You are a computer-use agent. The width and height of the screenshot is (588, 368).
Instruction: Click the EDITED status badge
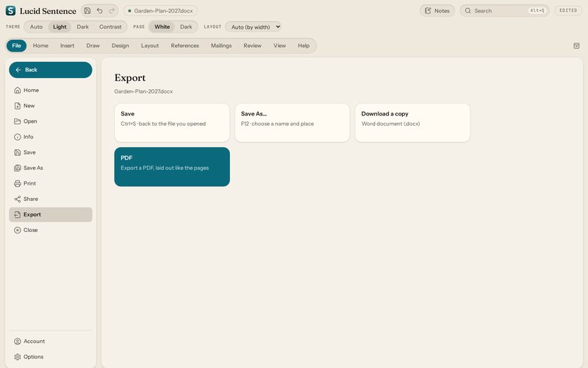tap(568, 10)
